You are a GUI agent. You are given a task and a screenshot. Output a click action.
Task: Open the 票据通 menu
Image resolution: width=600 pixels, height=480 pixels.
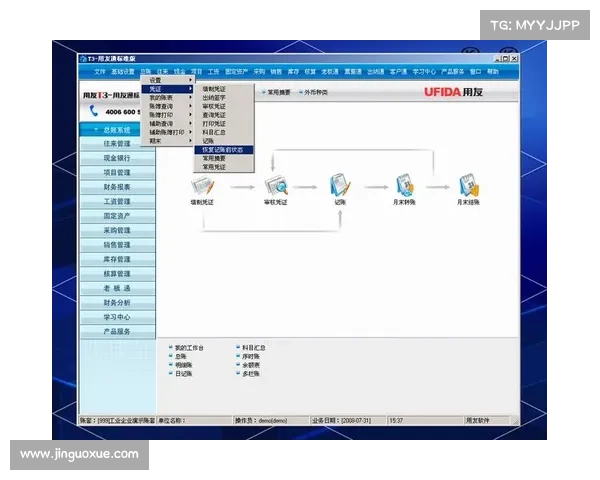coord(353,72)
